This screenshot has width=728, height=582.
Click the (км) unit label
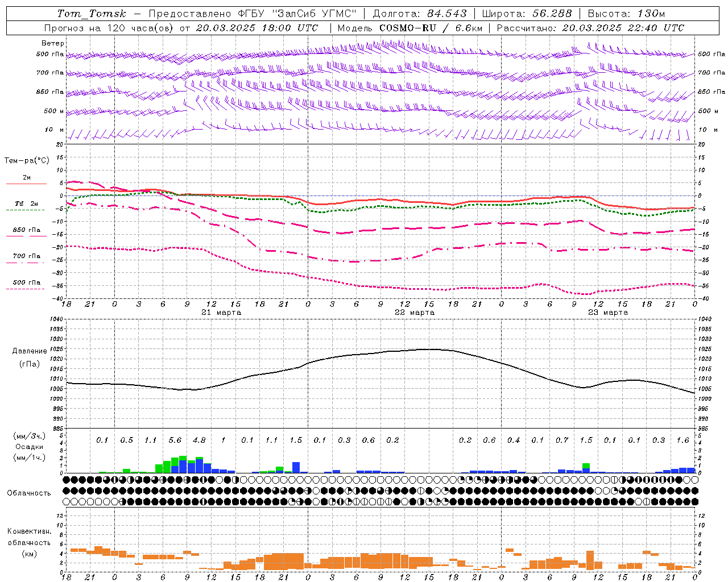pos(30,554)
